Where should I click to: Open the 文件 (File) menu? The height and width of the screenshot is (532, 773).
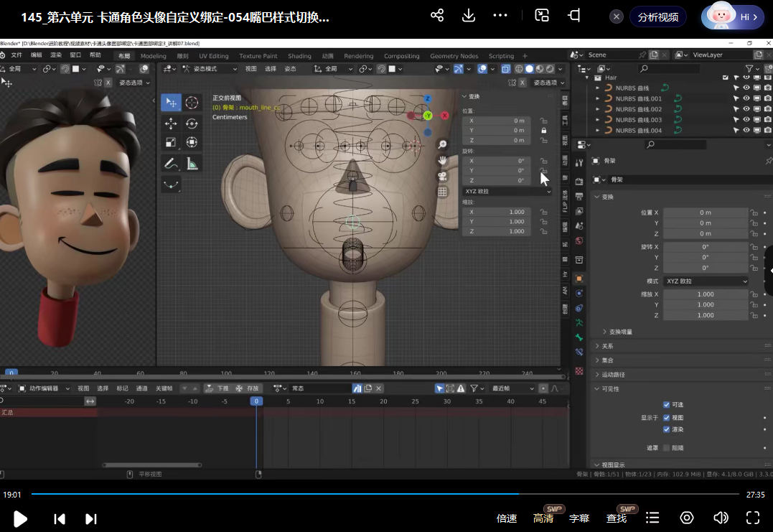coord(17,55)
